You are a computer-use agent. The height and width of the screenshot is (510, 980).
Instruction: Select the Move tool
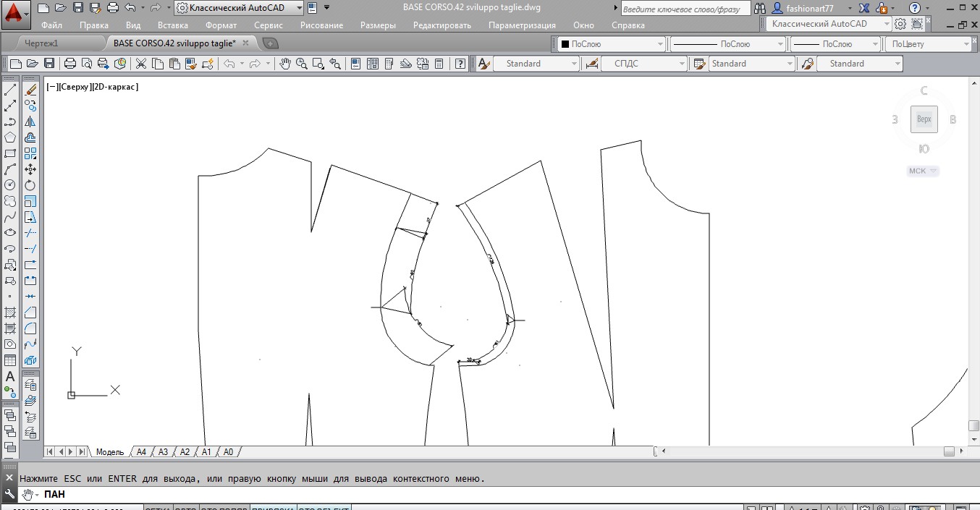pos(30,169)
